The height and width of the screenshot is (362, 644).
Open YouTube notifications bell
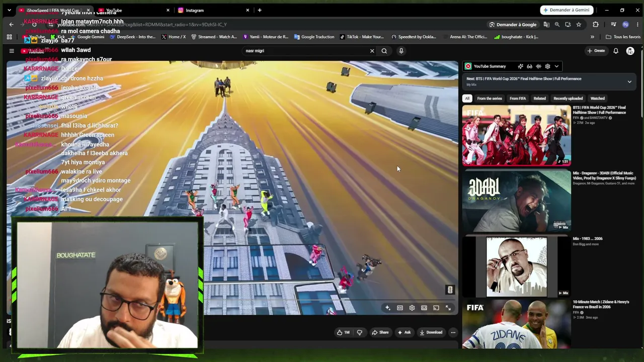coord(616,51)
